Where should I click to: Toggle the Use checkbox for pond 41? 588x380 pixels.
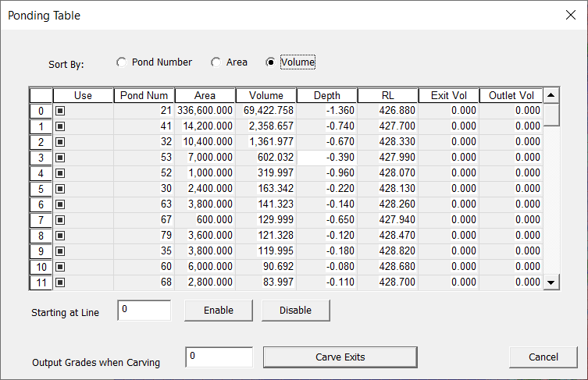[x=60, y=126]
